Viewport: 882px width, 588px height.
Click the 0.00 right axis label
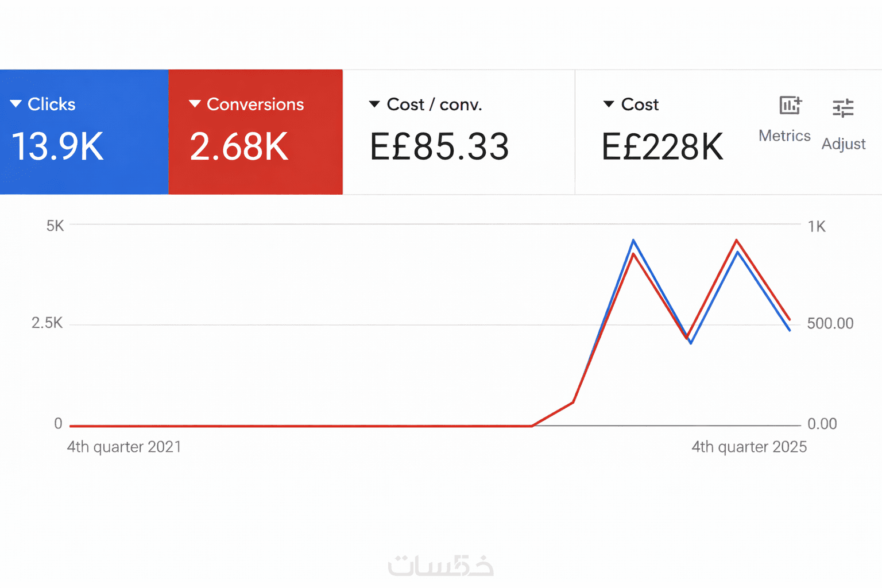[822, 424]
